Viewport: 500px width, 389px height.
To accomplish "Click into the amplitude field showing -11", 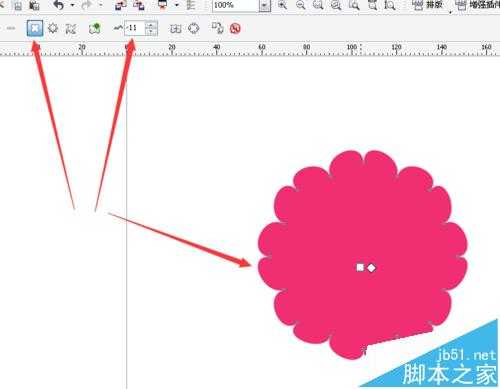I will click(x=134, y=28).
